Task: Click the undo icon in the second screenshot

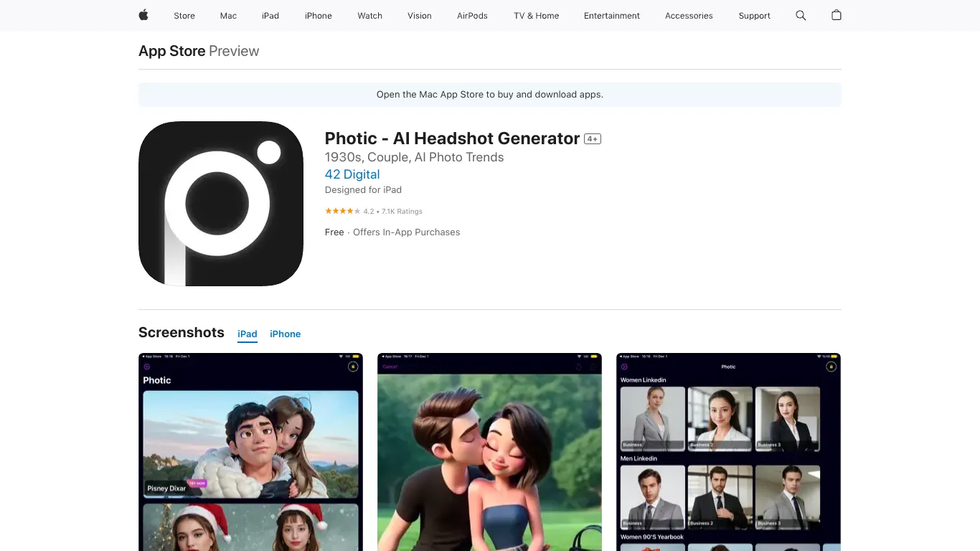Action: point(578,367)
